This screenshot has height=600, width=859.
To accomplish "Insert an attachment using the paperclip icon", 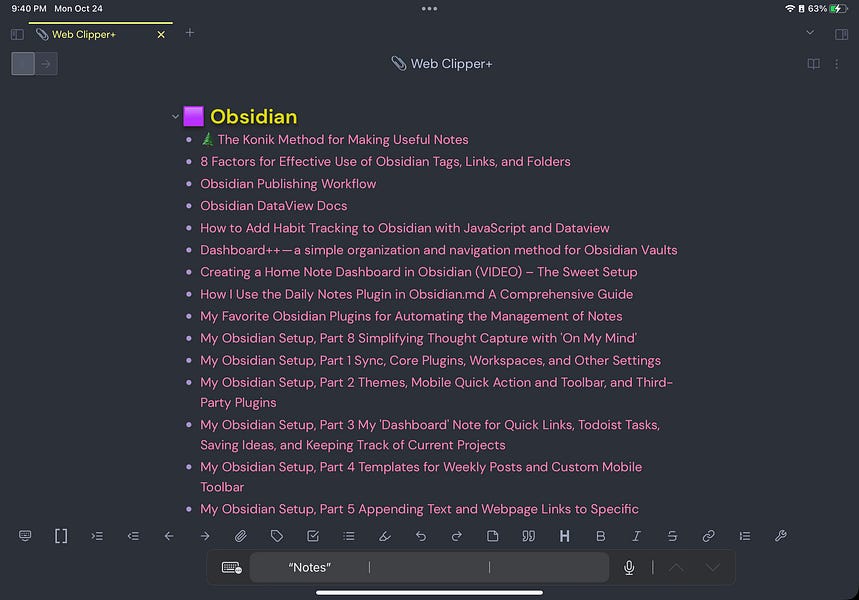I will tap(240, 536).
